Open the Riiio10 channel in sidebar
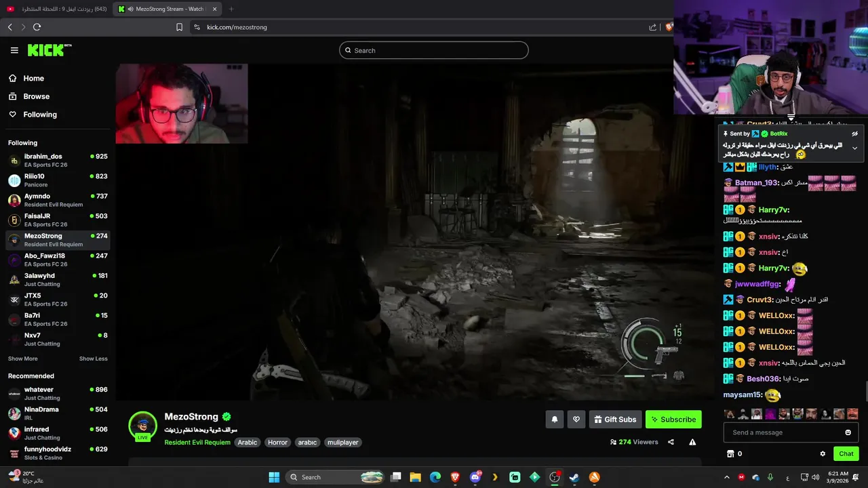This screenshot has height=488, width=868. click(58, 180)
